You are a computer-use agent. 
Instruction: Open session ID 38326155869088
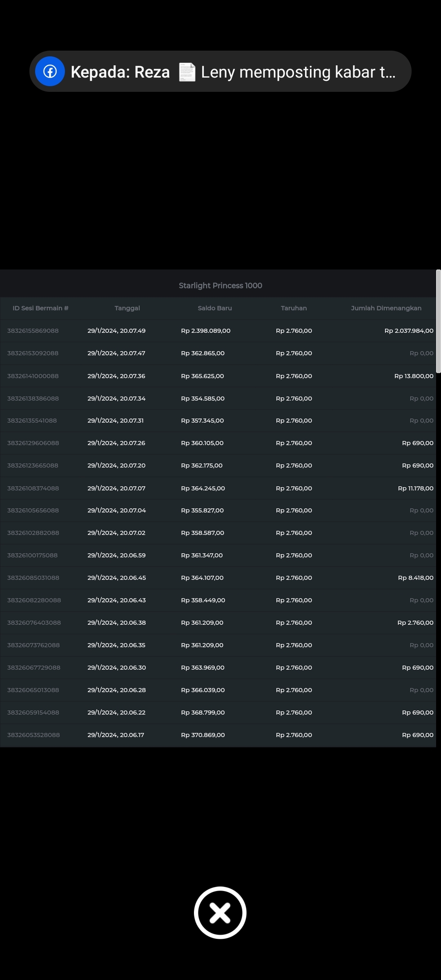(33, 331)
